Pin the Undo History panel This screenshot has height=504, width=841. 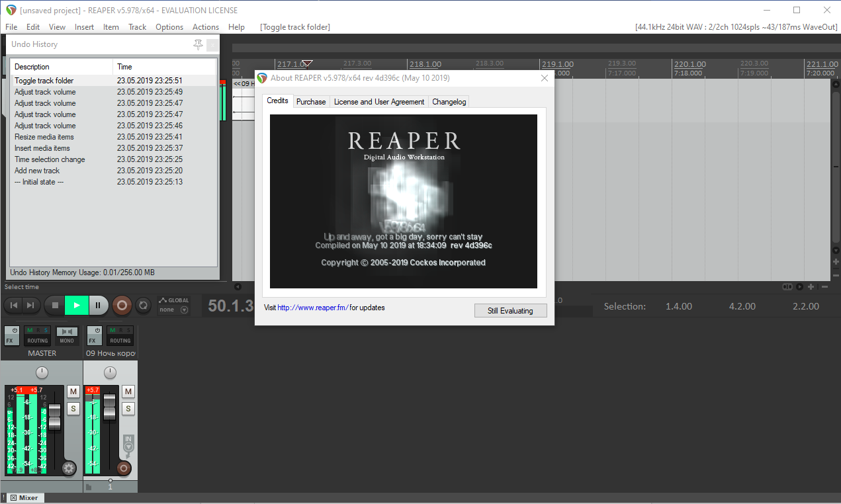point(198,44)
